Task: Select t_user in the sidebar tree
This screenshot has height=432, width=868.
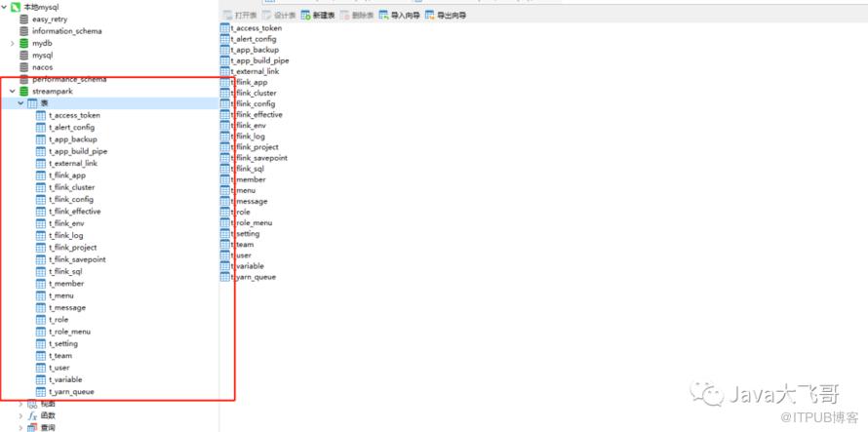Action: click(59, 368)
